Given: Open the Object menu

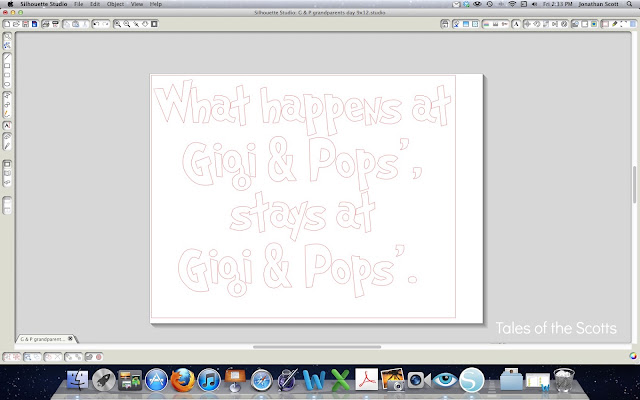Looking at the screenshot, I should (x=116, y=4).
